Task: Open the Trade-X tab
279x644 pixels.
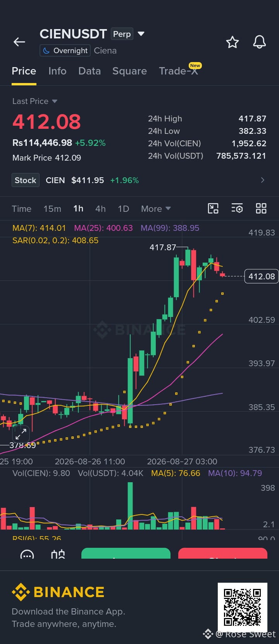Action: 179,71
